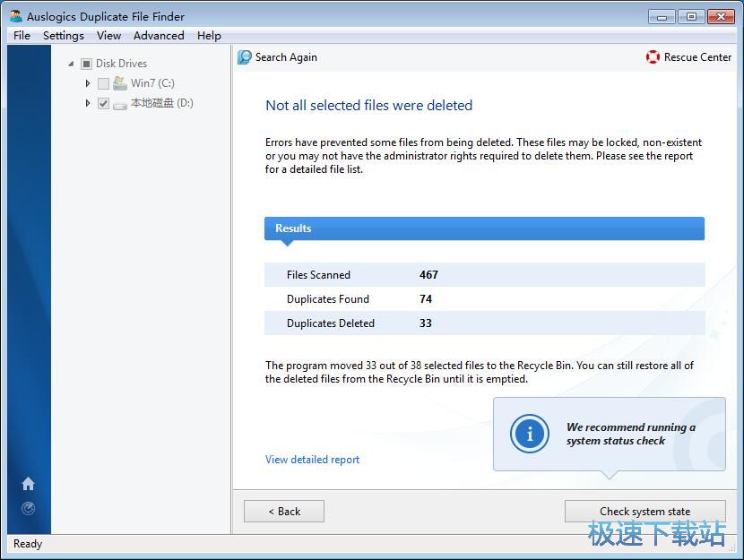Collapse the Disk Drives tree node

click(71, 64)
